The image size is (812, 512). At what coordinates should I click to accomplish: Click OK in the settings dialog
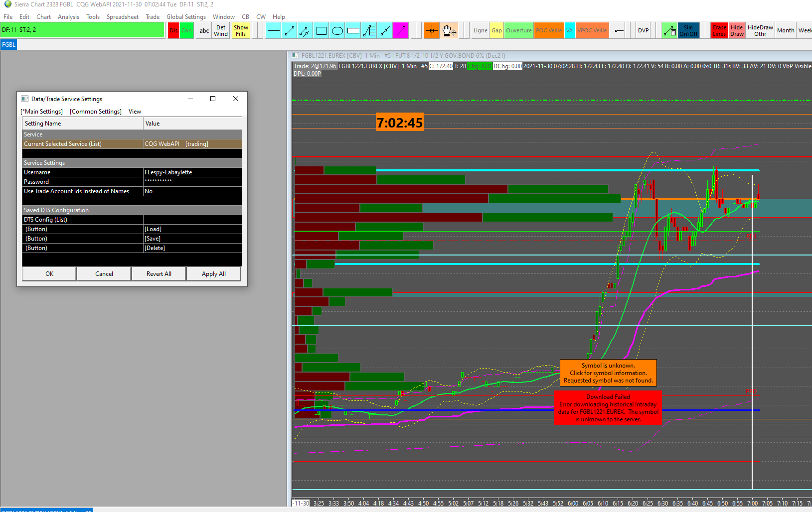49,274
